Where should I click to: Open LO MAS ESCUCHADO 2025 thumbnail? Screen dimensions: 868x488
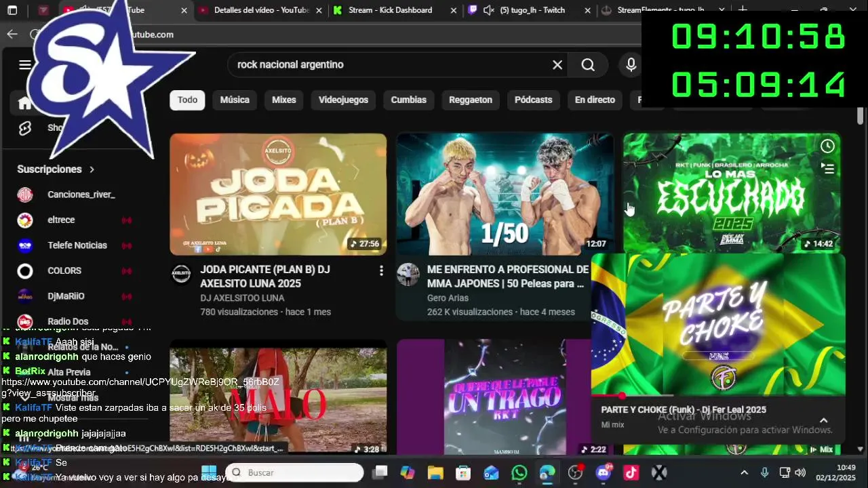tap(732, 193)
